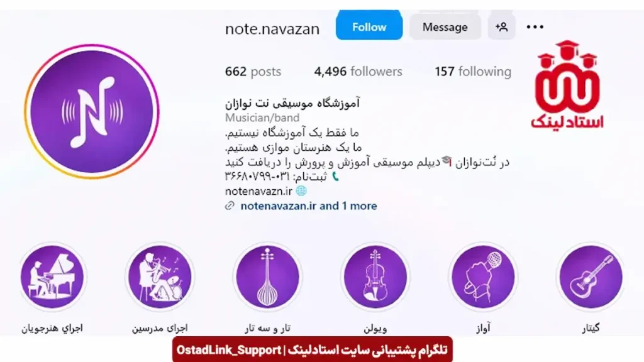Viewport: 644px width, 362px height.
Task: Click the chain link icon in bio
Action: [x=230, y=206]
